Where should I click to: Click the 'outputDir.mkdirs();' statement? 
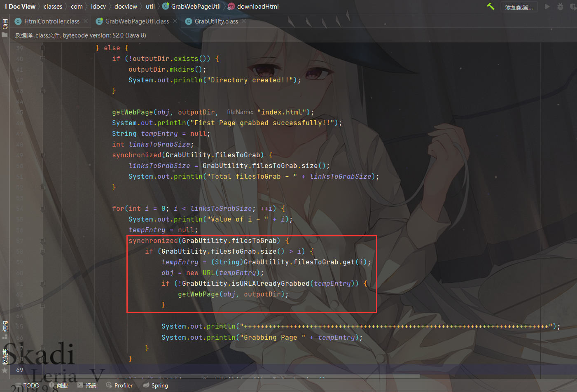pos(167,69)
